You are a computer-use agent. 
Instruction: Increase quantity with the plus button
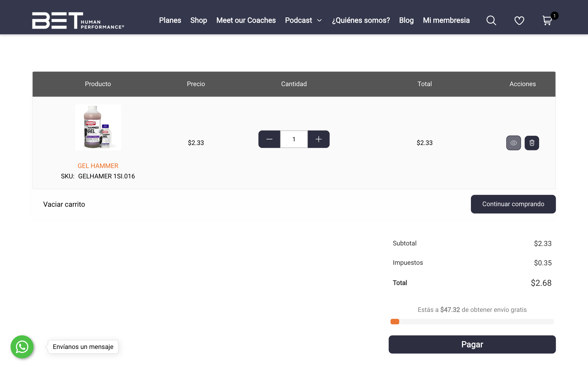319,139
